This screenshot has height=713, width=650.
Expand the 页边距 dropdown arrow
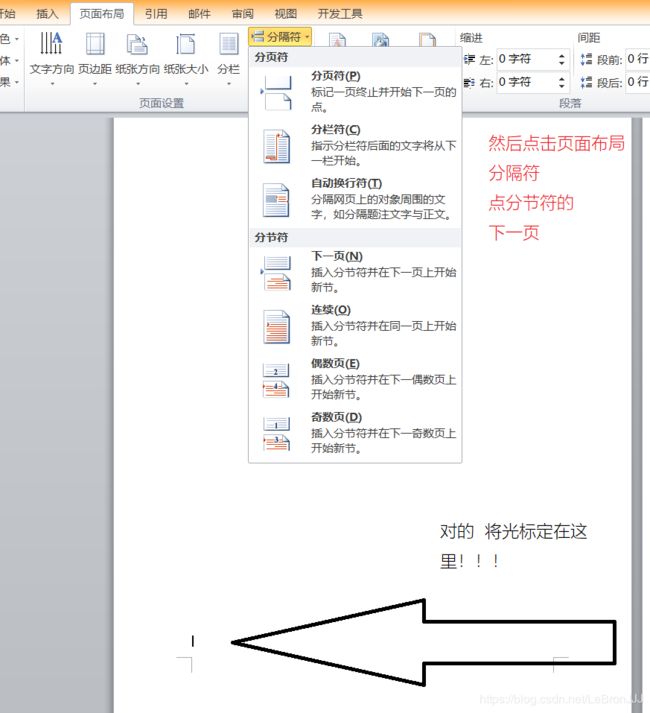95,84
